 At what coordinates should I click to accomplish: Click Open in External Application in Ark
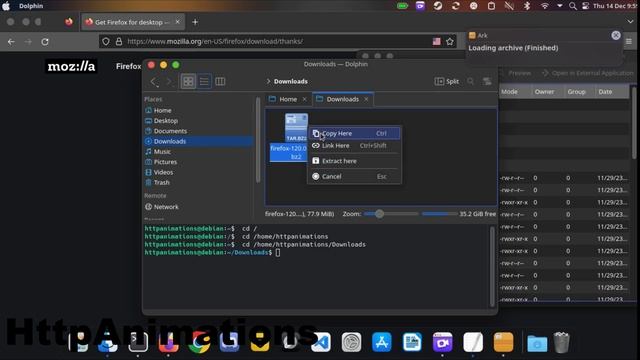587,73
